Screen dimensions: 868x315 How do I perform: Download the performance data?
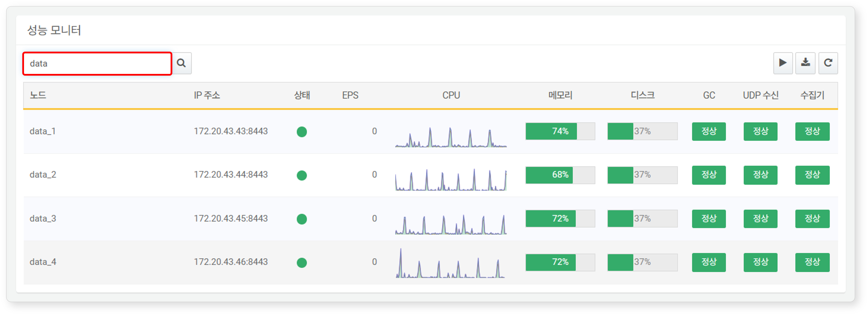click(x=805, y=63)
